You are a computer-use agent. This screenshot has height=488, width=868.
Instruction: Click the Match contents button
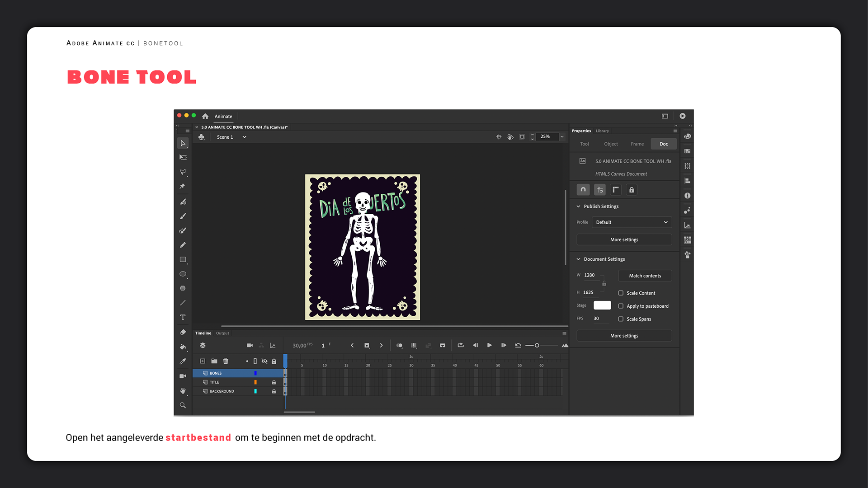645,276
